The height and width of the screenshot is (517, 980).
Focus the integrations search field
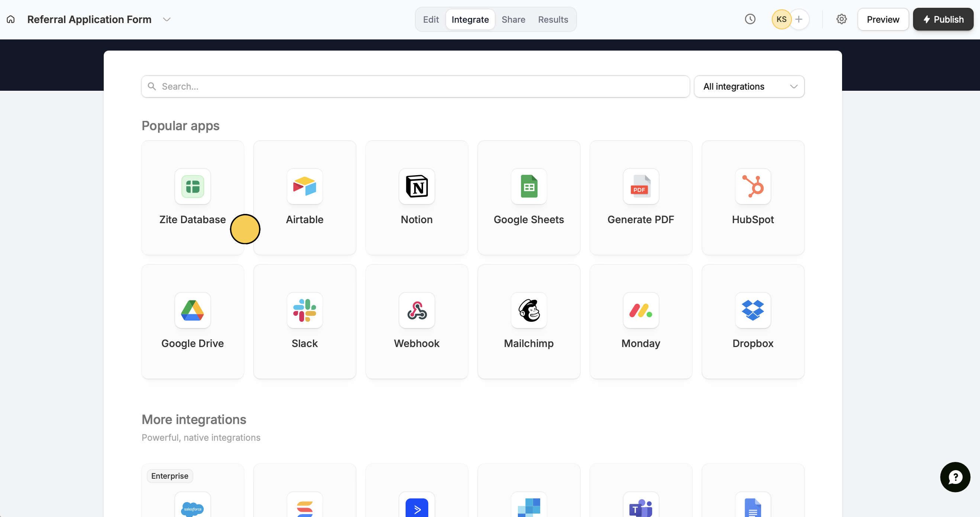415,86
